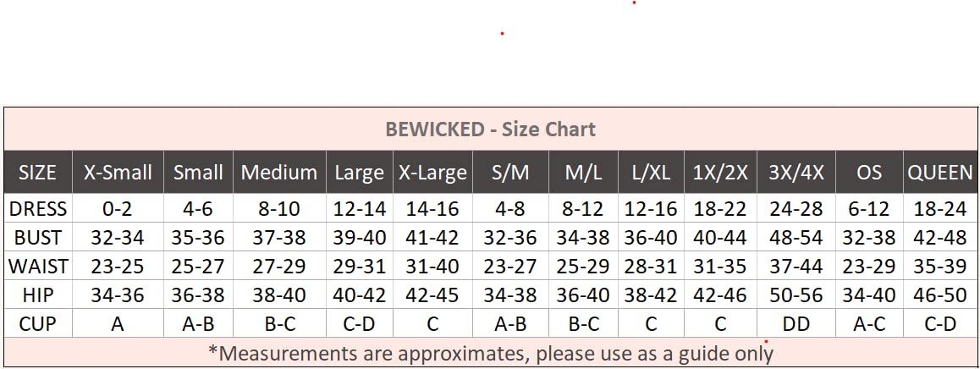The width and height of the screenshot is (980, 369).
Task: Select the X-Small column header
Action: point(118,173)
